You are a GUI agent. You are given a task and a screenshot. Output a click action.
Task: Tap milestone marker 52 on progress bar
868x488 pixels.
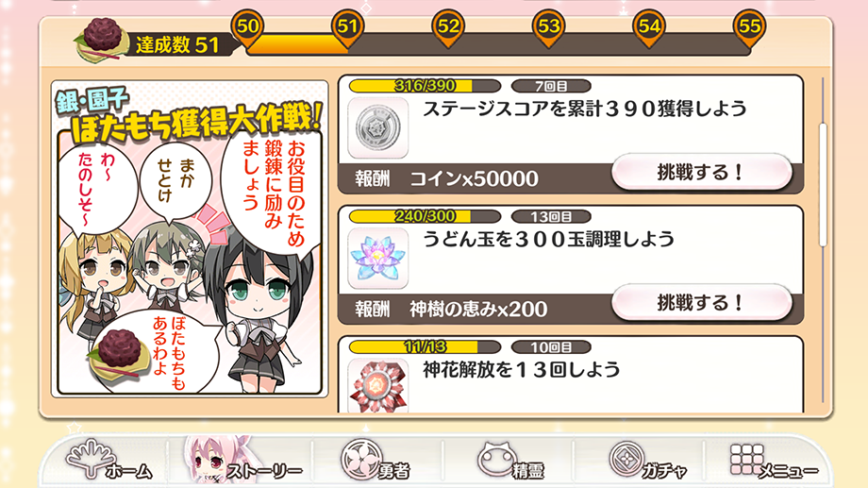pos(448,29)
